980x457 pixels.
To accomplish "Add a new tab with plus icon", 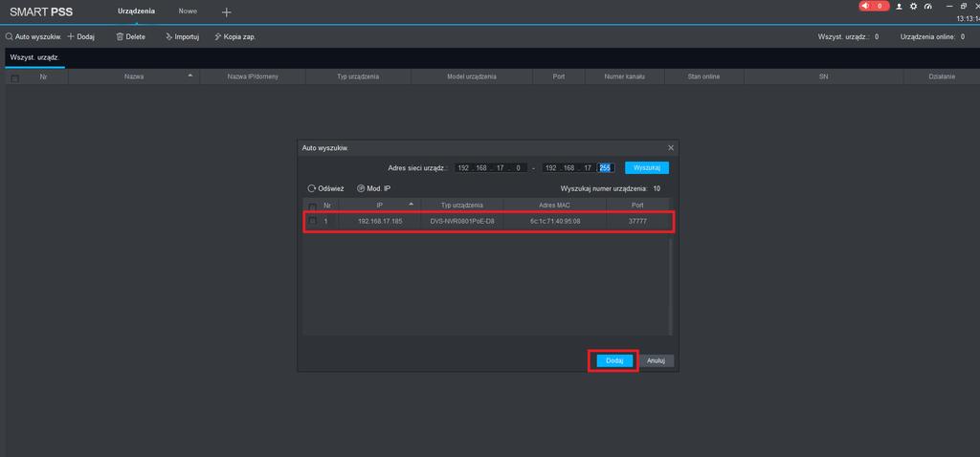I will pos(227,11).
